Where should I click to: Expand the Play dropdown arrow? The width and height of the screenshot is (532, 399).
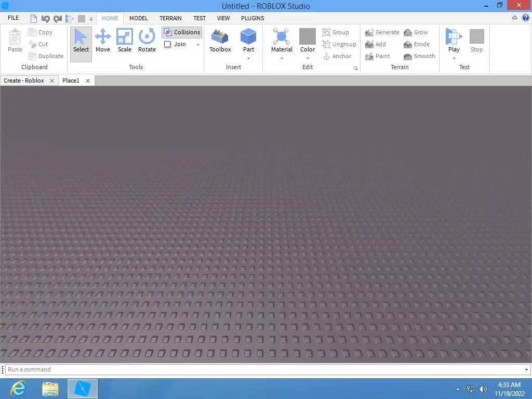coord(454,58)
